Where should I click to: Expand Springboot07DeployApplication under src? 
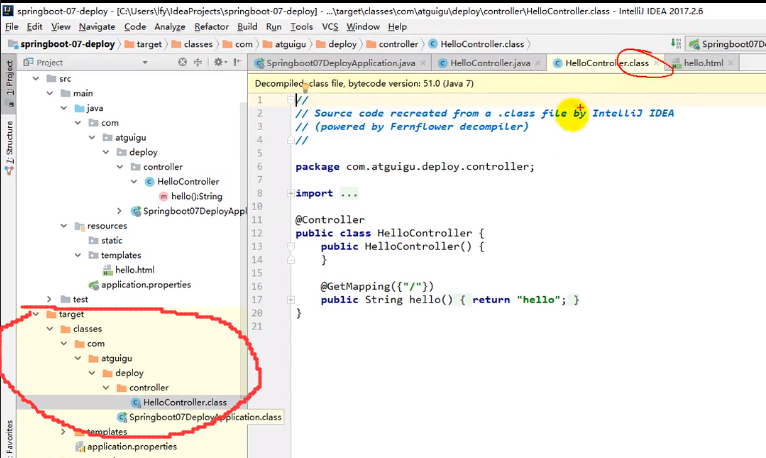coord(119,211)
